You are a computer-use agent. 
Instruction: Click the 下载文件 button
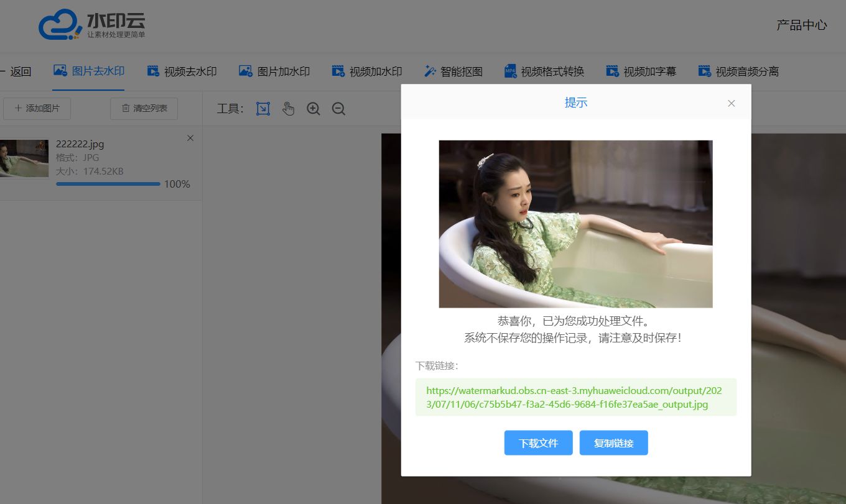click(x=538, y=442)
